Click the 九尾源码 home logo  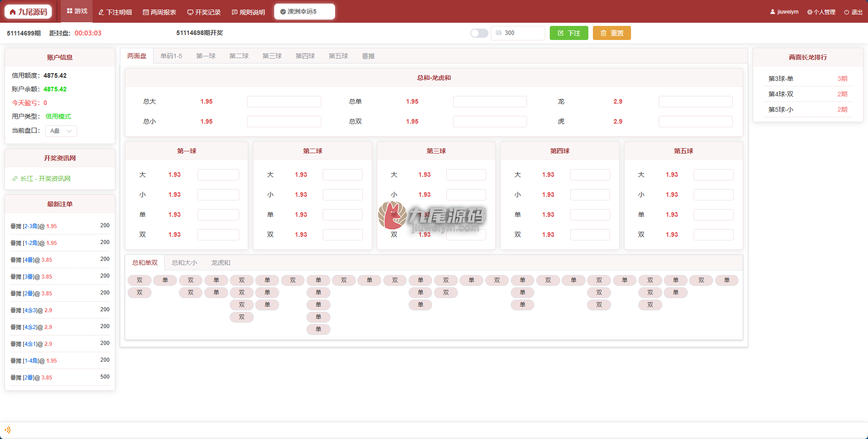coord(28,12)
